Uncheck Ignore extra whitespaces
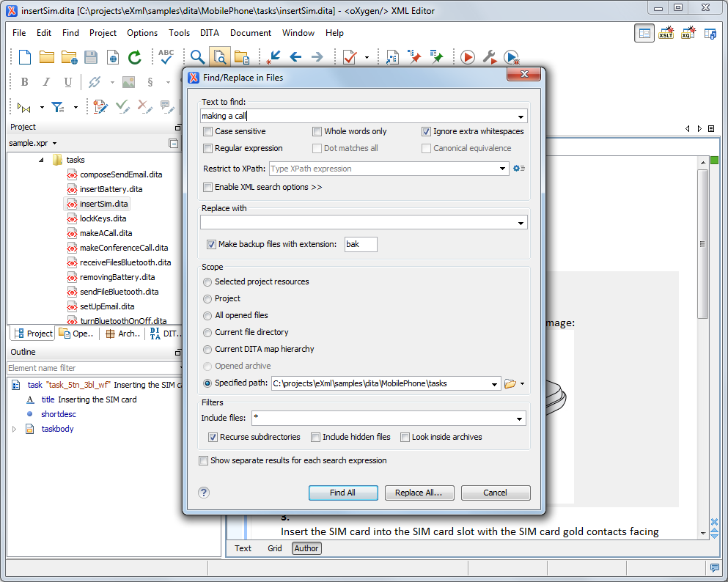Viewport: 728px width, 582px height. [426, 132]
